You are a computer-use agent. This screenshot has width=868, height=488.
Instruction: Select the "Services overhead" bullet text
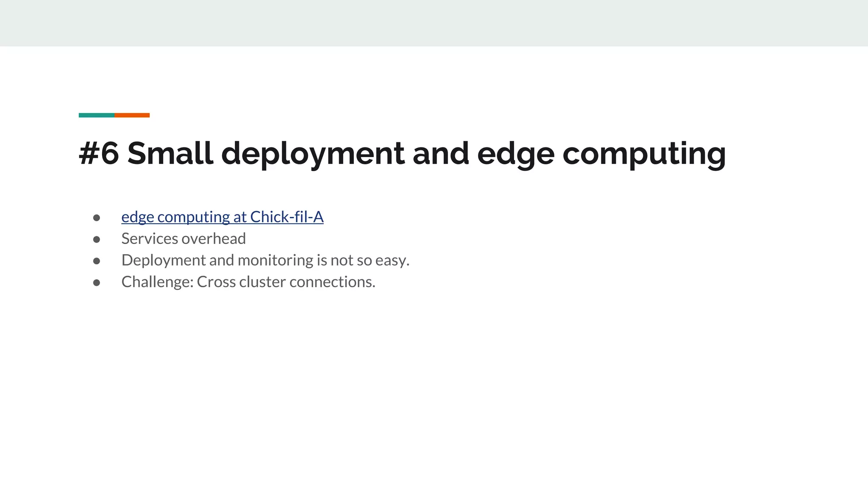tap(184, 238)
